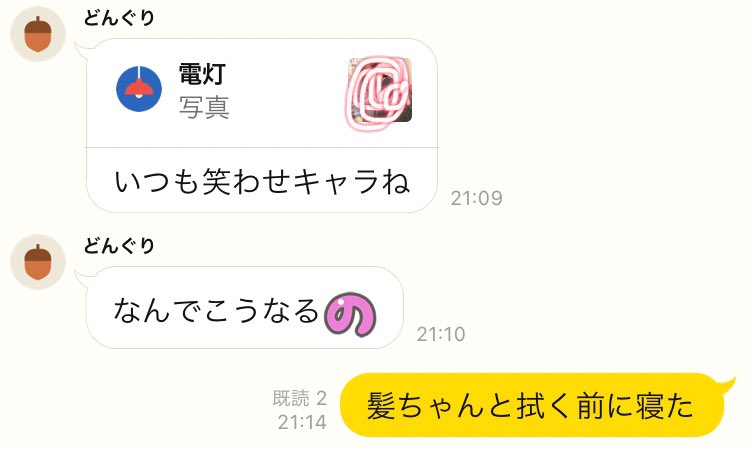Select the 電灯 quoted reply name
Image resolution: width=750 pixels, height=450 pixels.
point(202,74)
